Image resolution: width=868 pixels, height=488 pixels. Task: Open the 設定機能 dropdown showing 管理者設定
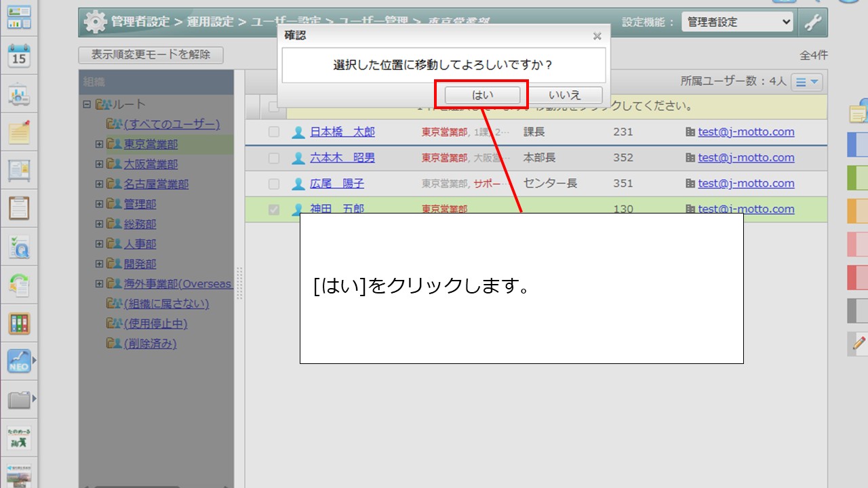(x=737, y=22)
